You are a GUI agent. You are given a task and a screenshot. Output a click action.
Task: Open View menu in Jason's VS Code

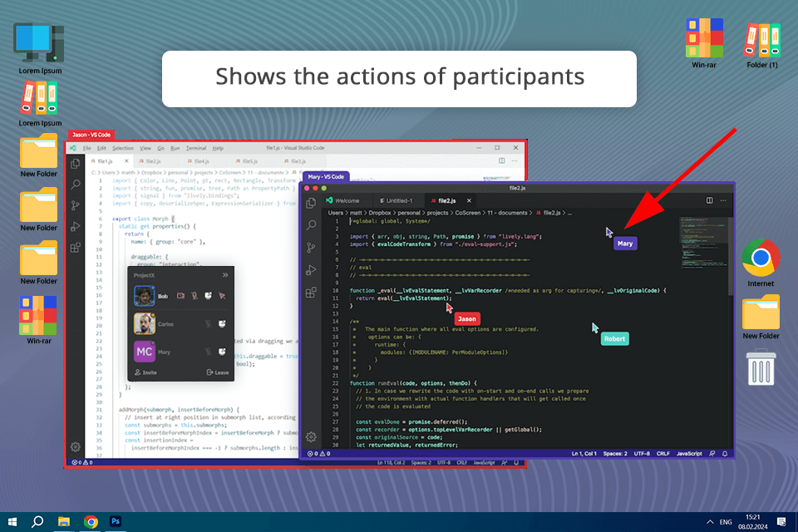(145, 148)
